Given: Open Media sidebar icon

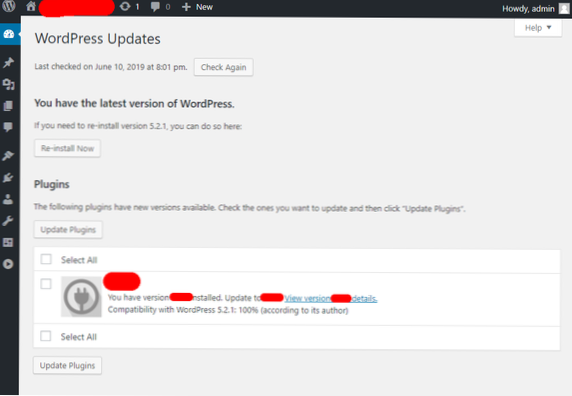Looking at the screenshot, I should pyautogui.click(x=8, y=84).
